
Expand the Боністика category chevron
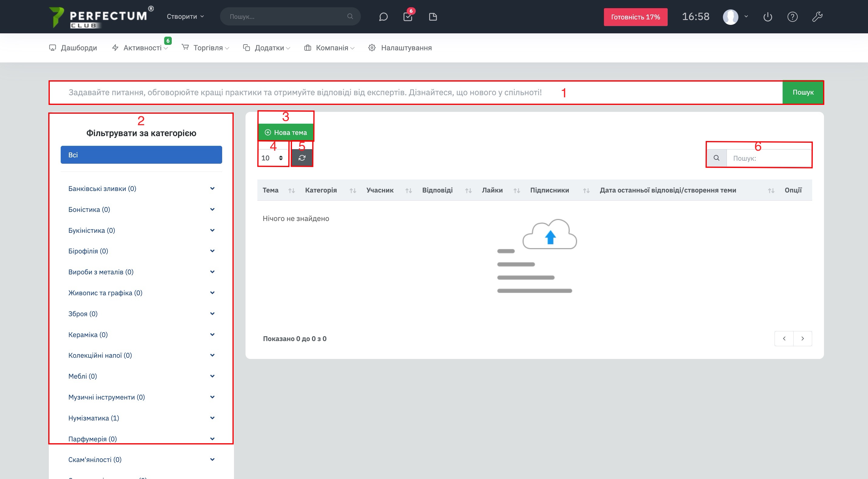(212, 209)
